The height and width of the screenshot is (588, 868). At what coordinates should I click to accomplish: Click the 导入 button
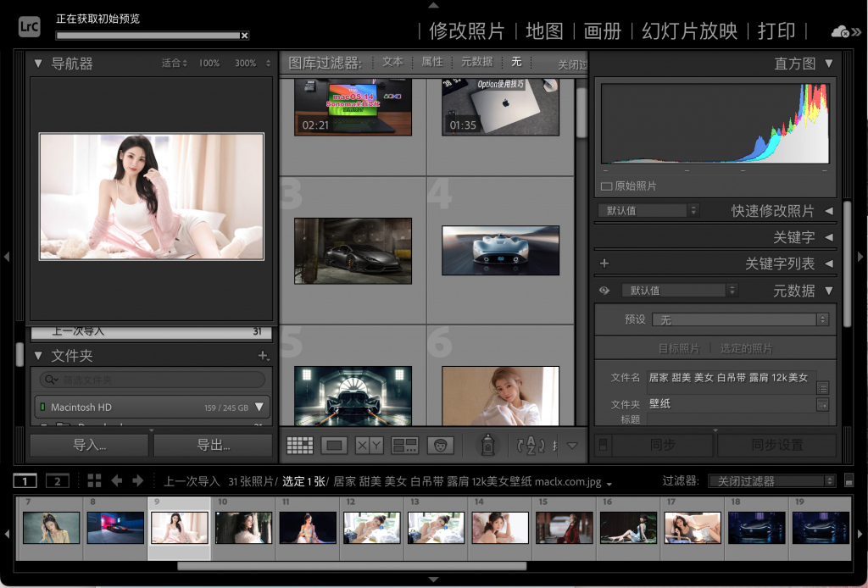(88, 445)
